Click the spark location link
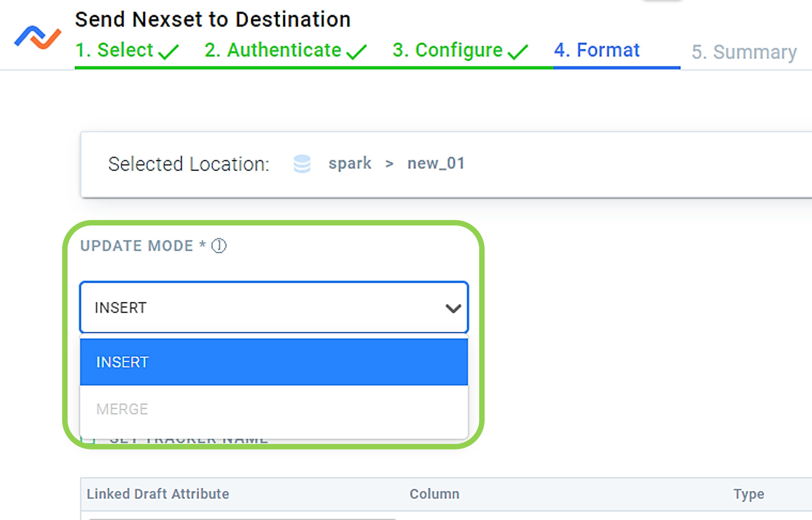 (350, 163)
